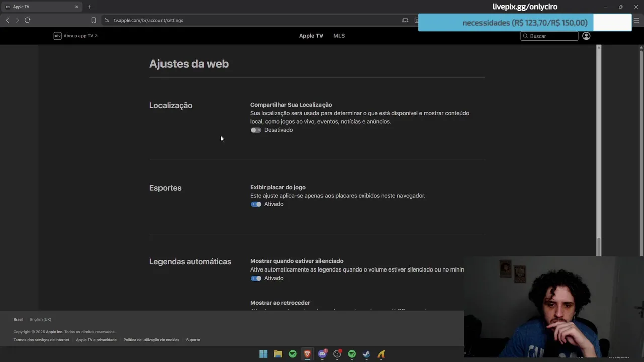Open Apple TV e privacidade link
This screenshot has height=362, width=644.
coord(96,340)
